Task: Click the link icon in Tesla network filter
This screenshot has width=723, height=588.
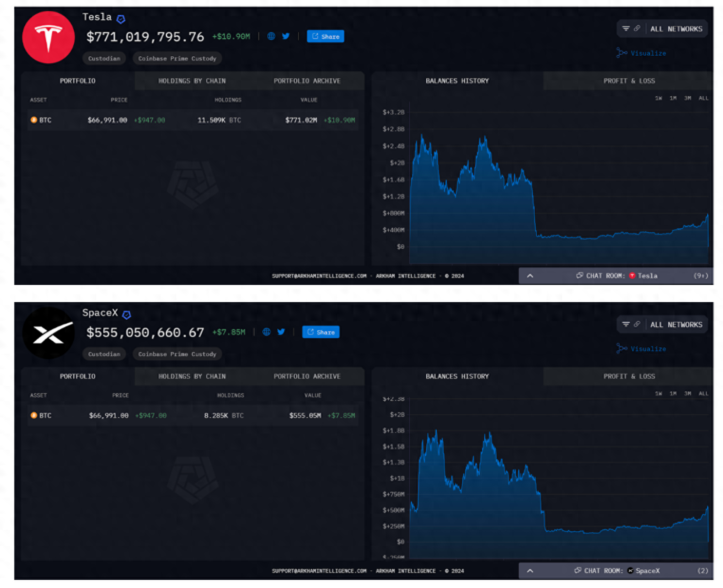Action: [637, 29]
